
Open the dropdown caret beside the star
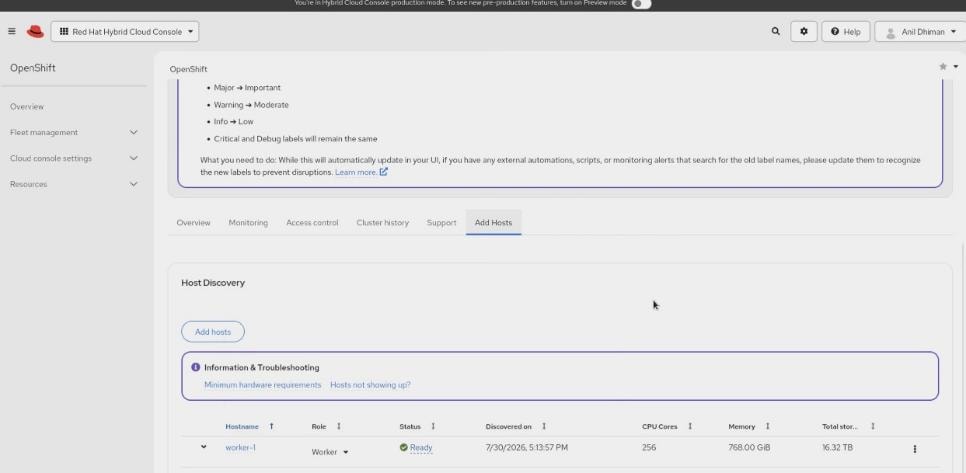click(x=956, y=67)
